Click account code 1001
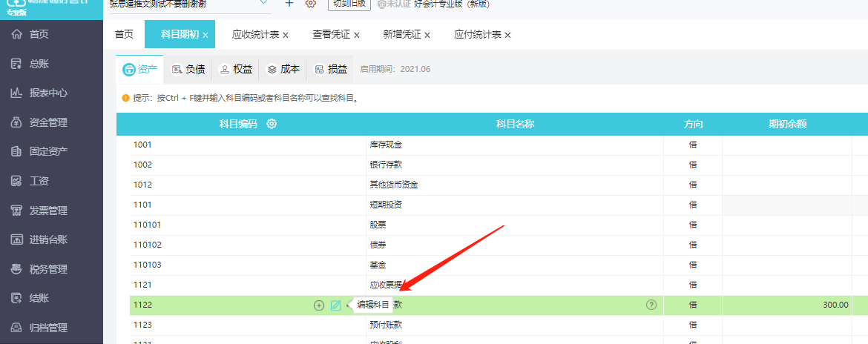 [x=142, y=145]
